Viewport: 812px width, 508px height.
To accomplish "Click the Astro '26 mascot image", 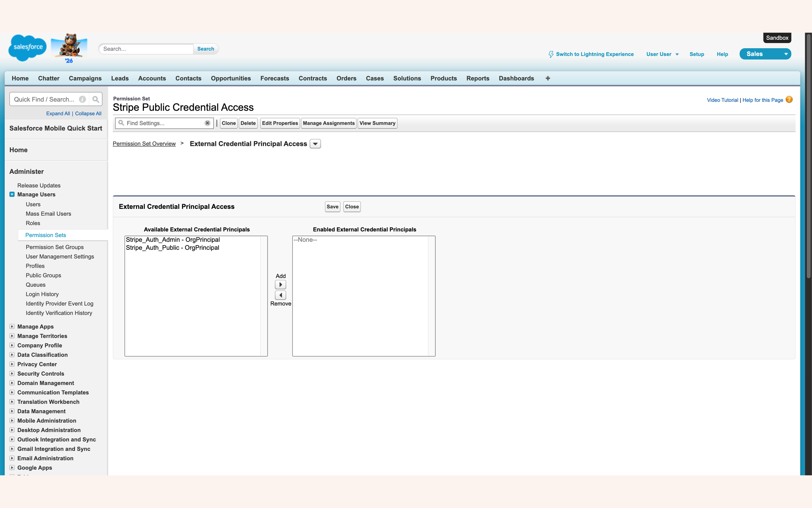I will pos(69,48).
